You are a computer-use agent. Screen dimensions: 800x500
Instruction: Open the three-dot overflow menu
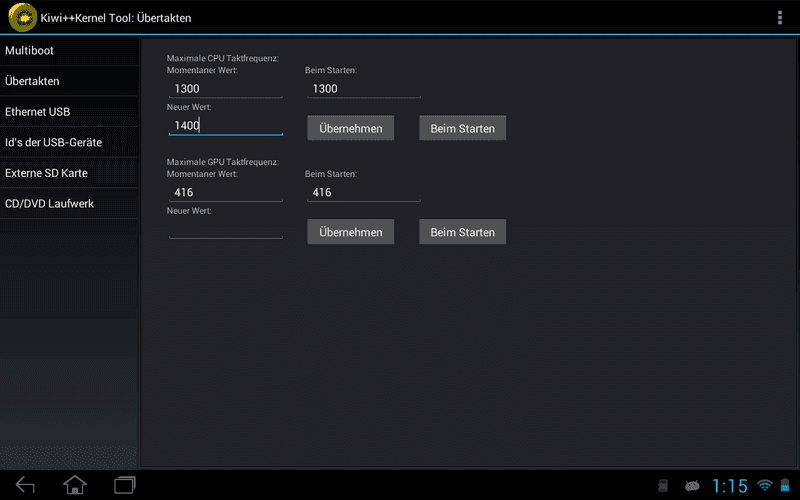(x=780, y=17)
